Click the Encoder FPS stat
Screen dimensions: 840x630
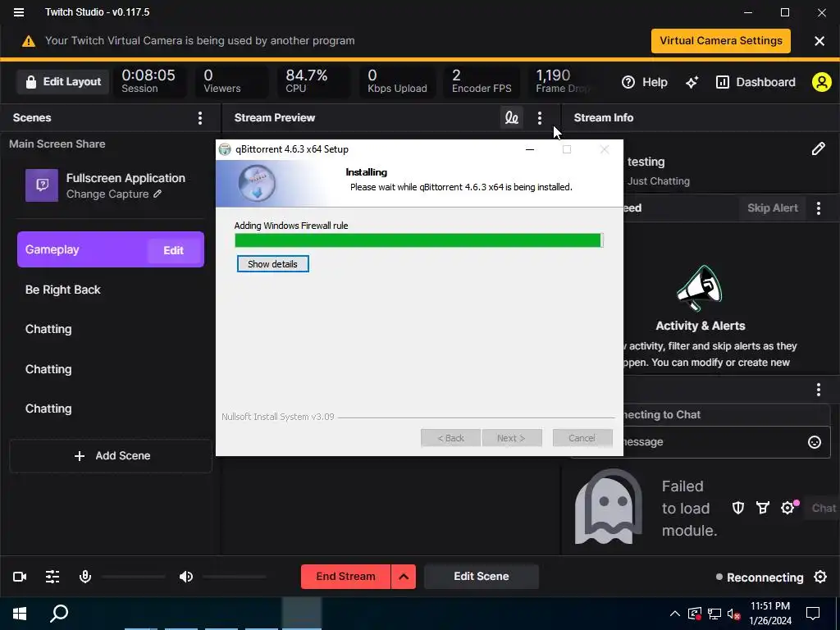click(481, 81)
